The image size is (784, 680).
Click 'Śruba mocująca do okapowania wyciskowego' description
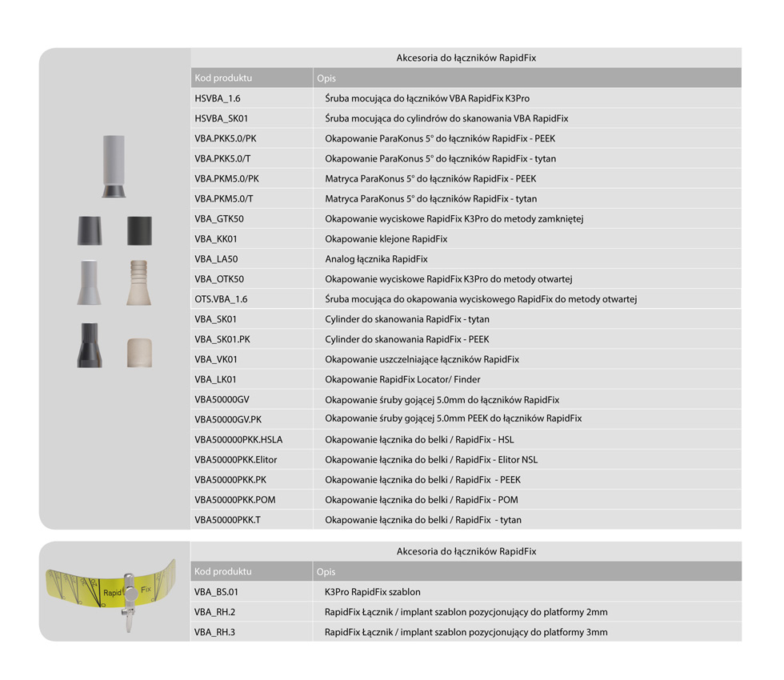tap(481, 299)
